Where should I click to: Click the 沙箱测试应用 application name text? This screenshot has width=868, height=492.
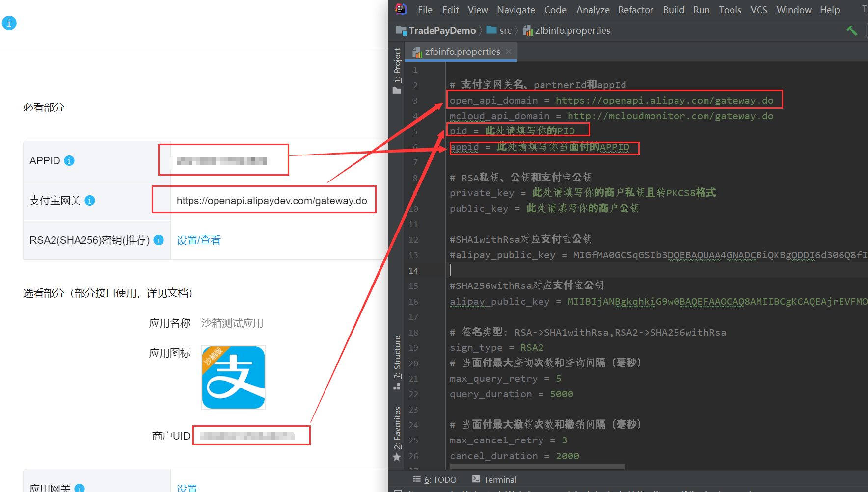pyautogui.click(x=232, y=323)
